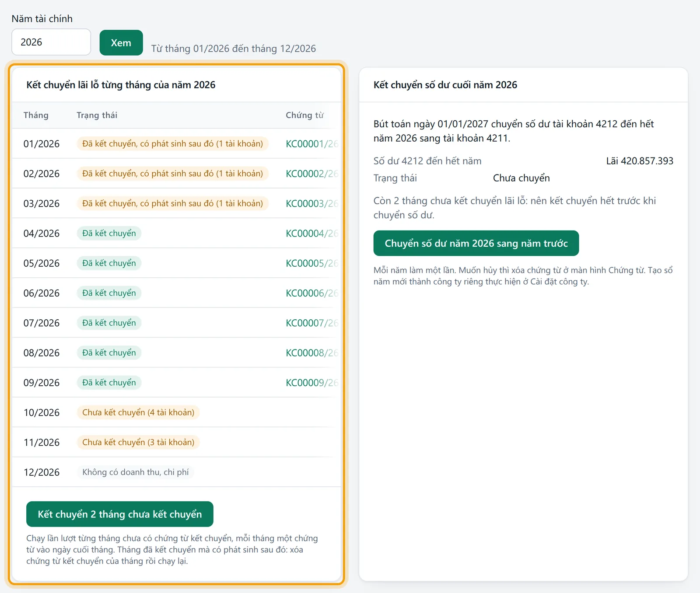Click the status value Chưa chuyển
Screen dimensions: 700x593
[x=521, y=178]
